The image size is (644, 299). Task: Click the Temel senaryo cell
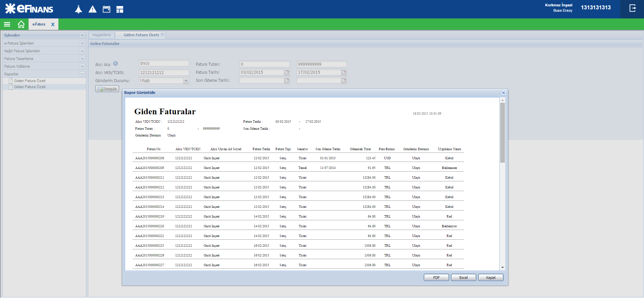(x=302, y=168)
